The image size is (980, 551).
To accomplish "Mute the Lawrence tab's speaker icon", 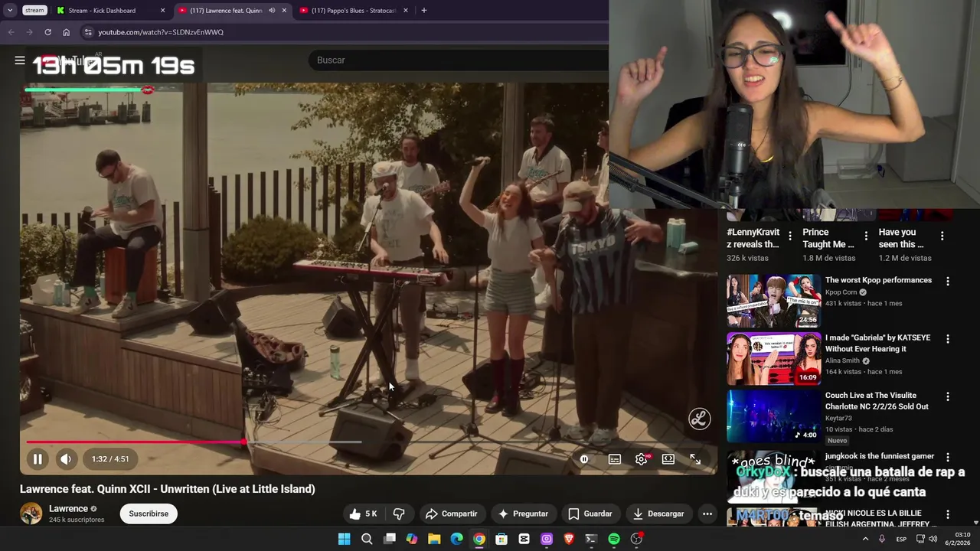I will [x=272, y=11].
